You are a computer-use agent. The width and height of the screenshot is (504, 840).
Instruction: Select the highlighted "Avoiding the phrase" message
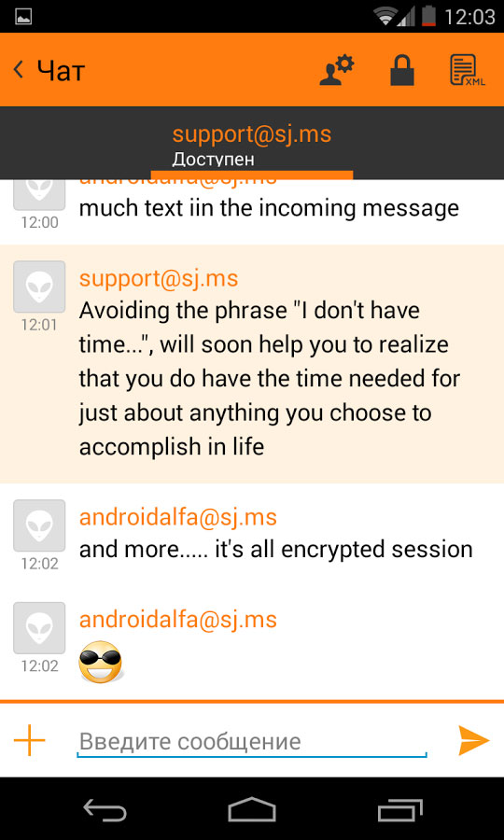[252, 364]
